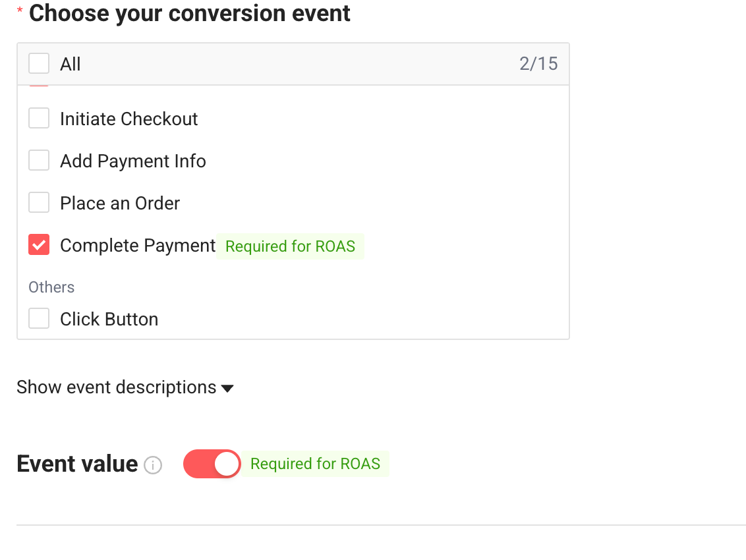Enable the Initiate Checkout checkbox
Viewport: 746px width, 560px height.
(x=39, y=119)
